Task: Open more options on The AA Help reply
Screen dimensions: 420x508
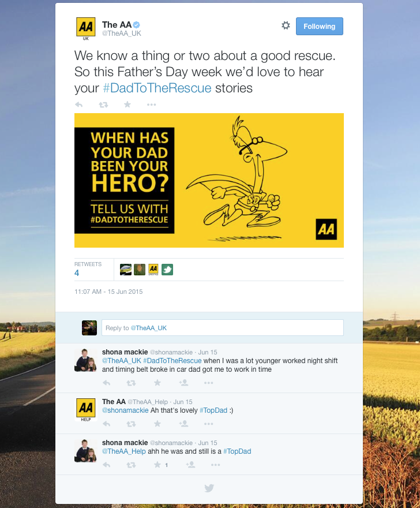Action: click(208, 424)
